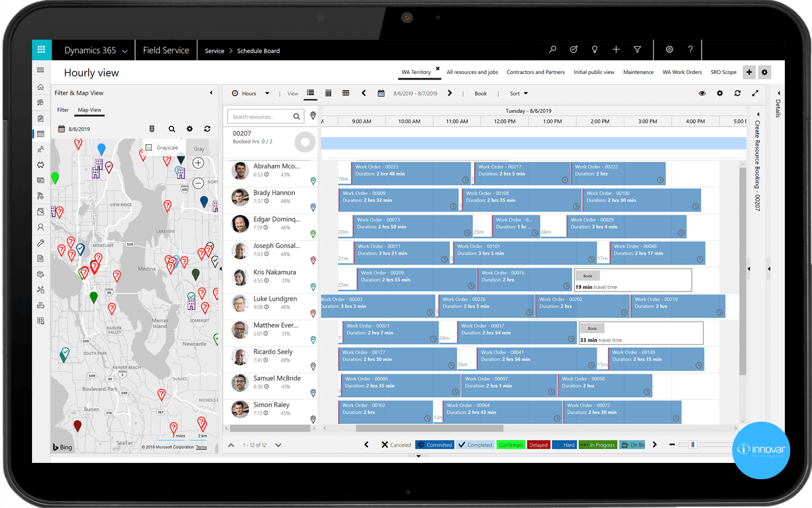This screenshot has height=508, width=812.
Task: Zoom out on the map
Action: click(x=198, y=183)
